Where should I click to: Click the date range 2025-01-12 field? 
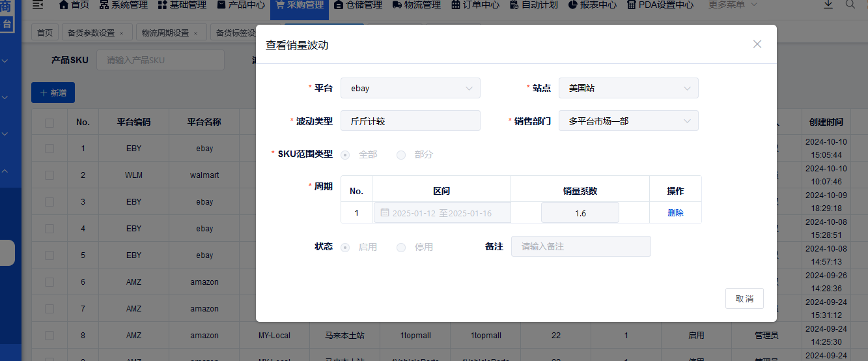(x=441, y=213)
